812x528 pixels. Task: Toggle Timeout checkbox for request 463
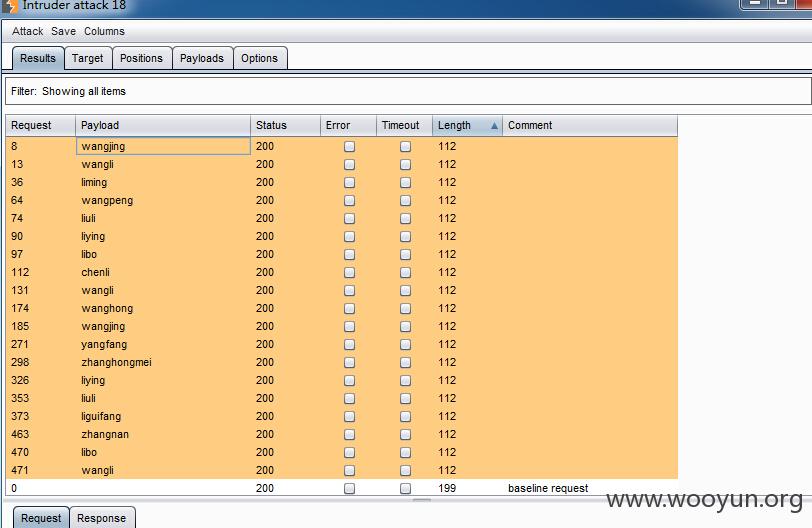coord(405,434)
